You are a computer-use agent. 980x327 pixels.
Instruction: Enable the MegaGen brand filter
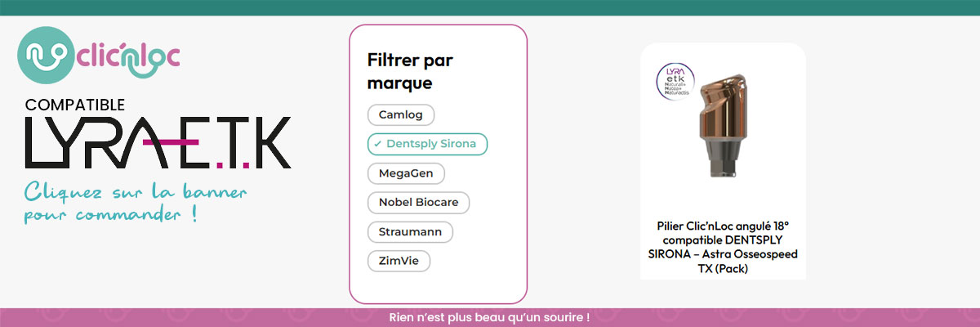(406, 173)
